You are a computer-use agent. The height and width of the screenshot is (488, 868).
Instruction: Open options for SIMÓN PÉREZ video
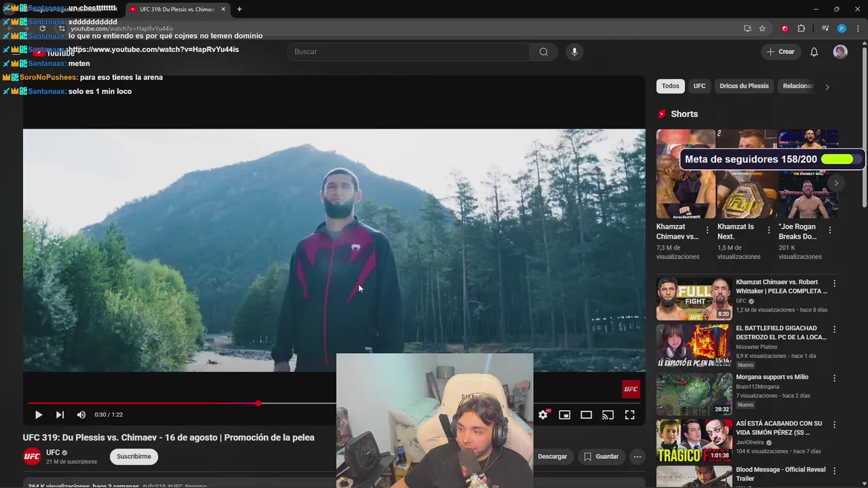[x=835, y=424]
